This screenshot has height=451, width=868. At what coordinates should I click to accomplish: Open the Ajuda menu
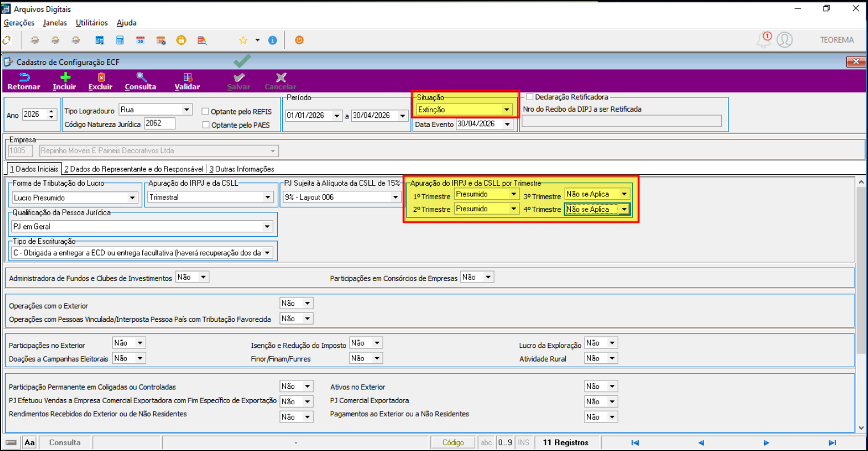pyautogui.click(x=126, y=23)
